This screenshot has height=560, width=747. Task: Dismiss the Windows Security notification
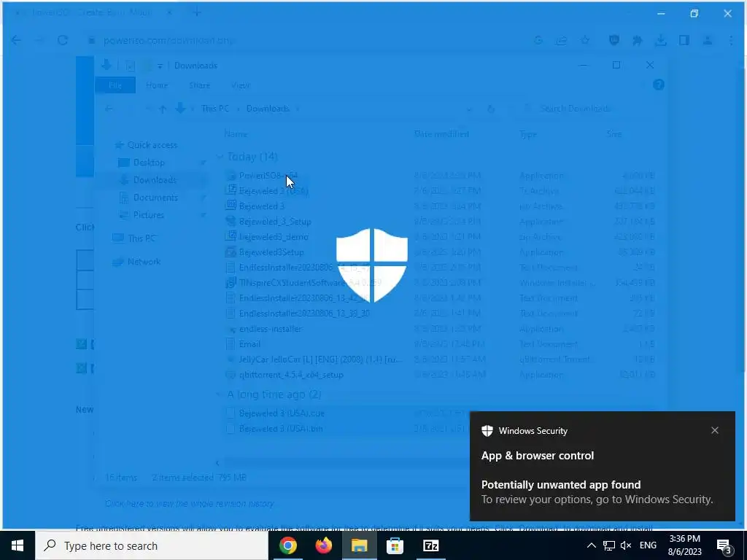tap(715, 430)
